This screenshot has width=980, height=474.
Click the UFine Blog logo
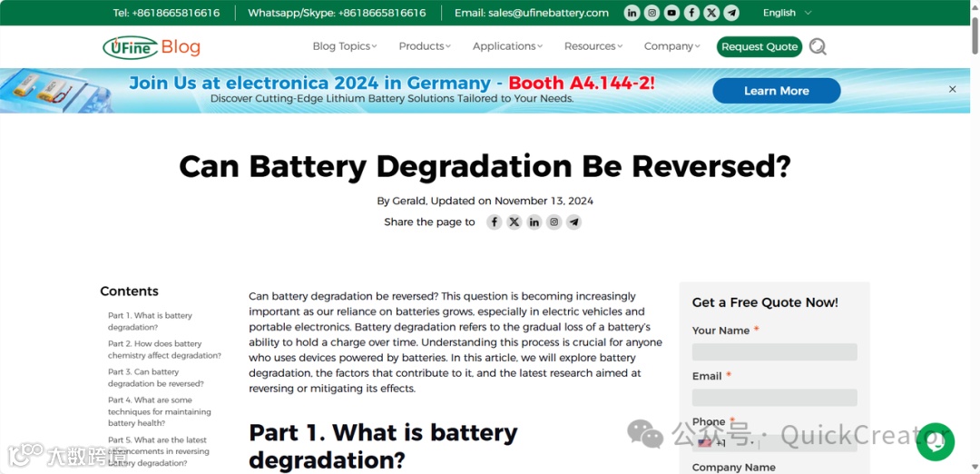(152, 47)
